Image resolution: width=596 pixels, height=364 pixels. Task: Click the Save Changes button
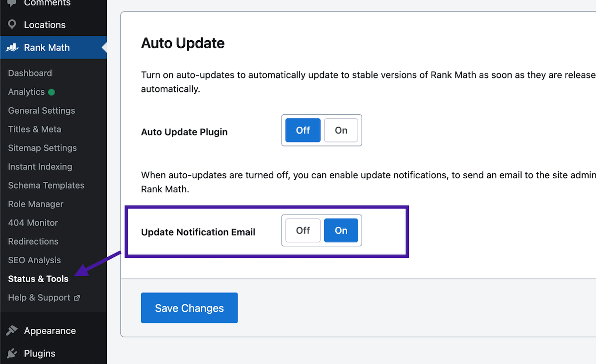click(189, 308)
